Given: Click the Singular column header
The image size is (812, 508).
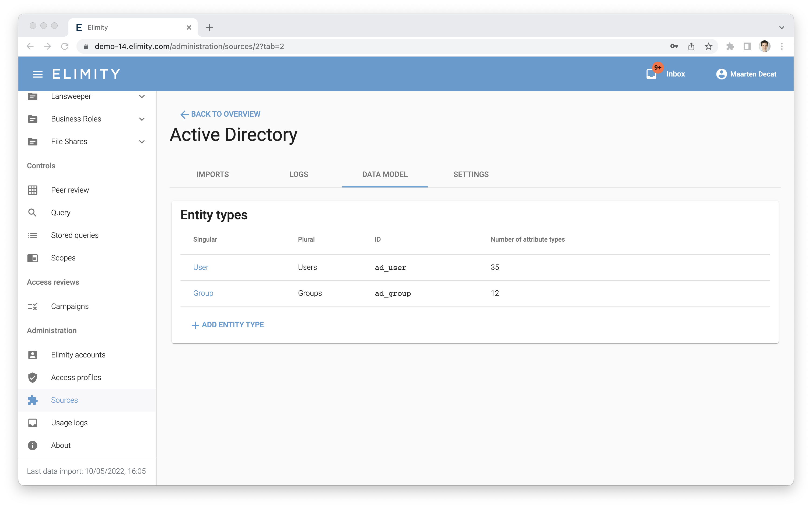Looking at the screenshot, I should pos(205,239).
